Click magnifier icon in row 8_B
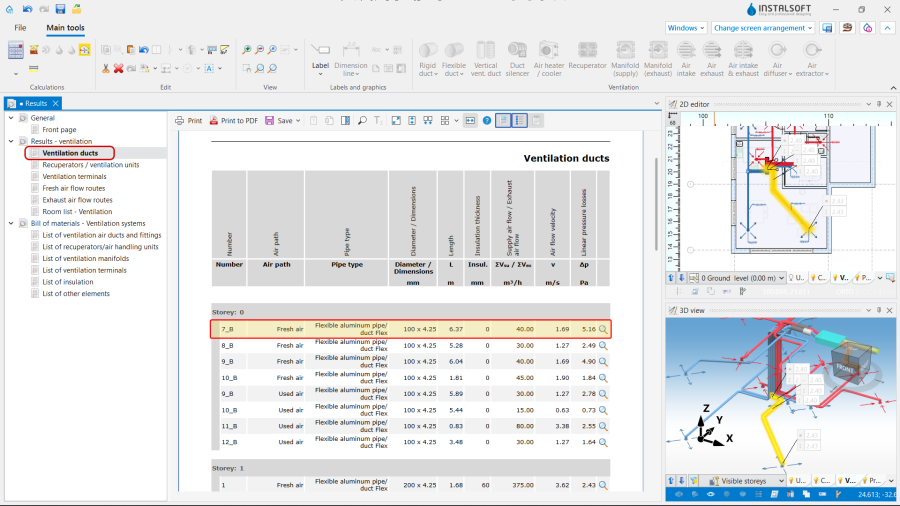This screenshot has height=506, width=900. point(603,345)
